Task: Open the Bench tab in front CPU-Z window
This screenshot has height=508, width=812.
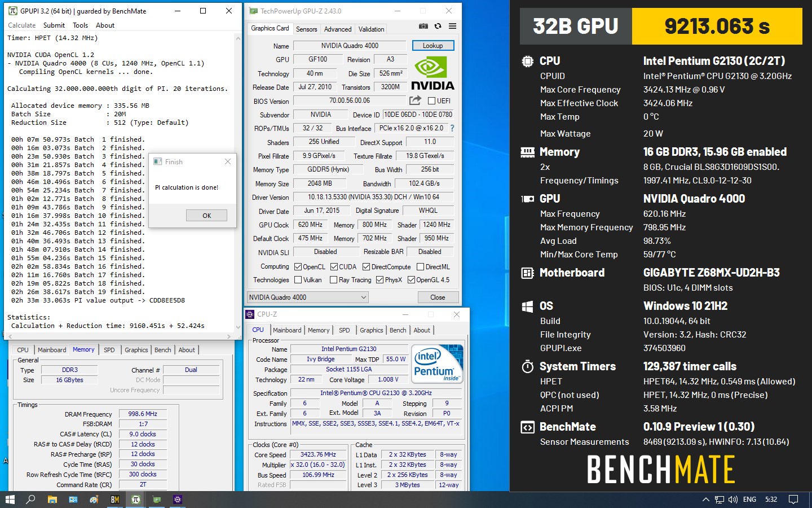Action: (398, 330)
